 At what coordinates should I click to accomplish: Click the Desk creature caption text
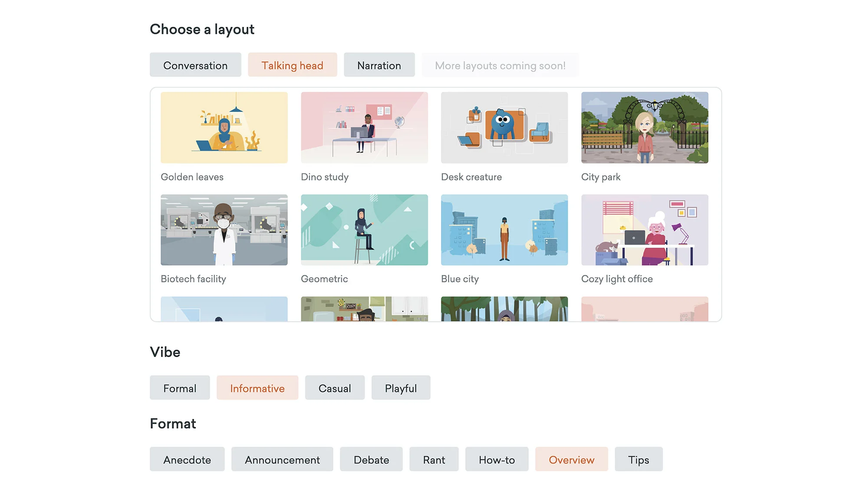point(471,177)
